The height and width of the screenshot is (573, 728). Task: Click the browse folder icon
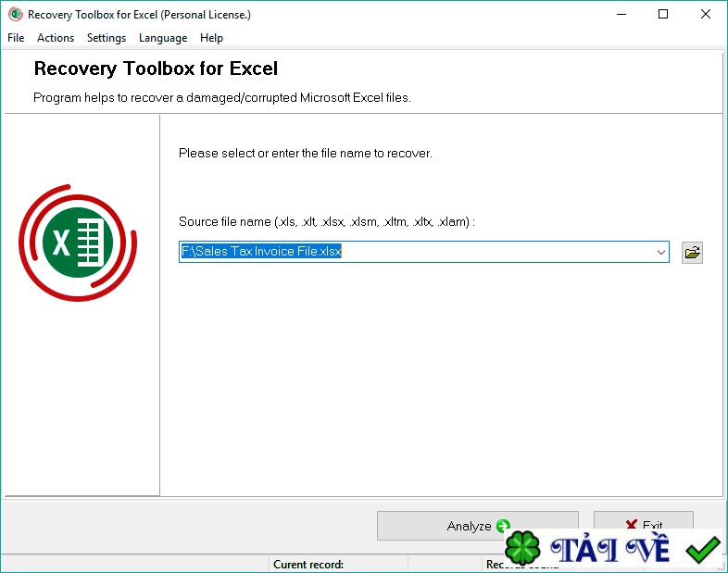tap(692, 253)
